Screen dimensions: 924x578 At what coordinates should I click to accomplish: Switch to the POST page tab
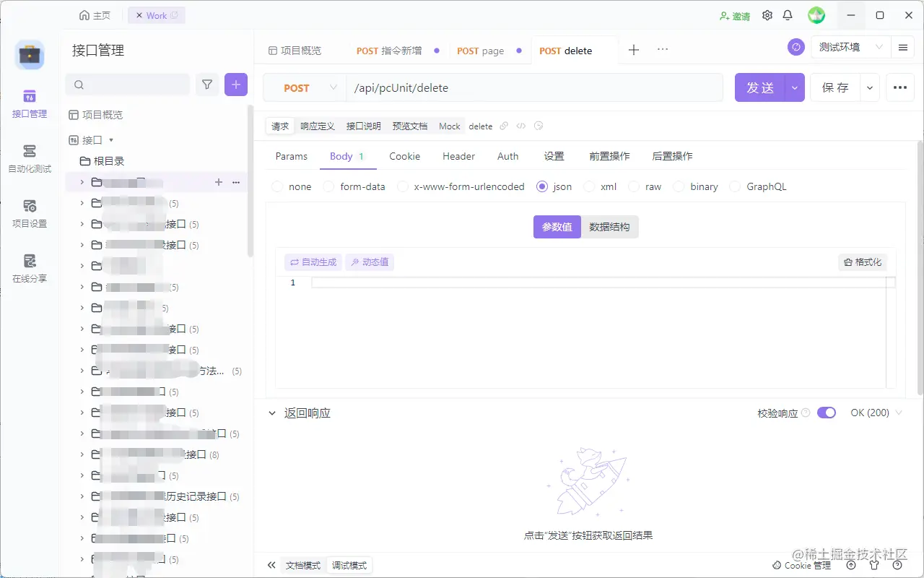tap(481, 51)
